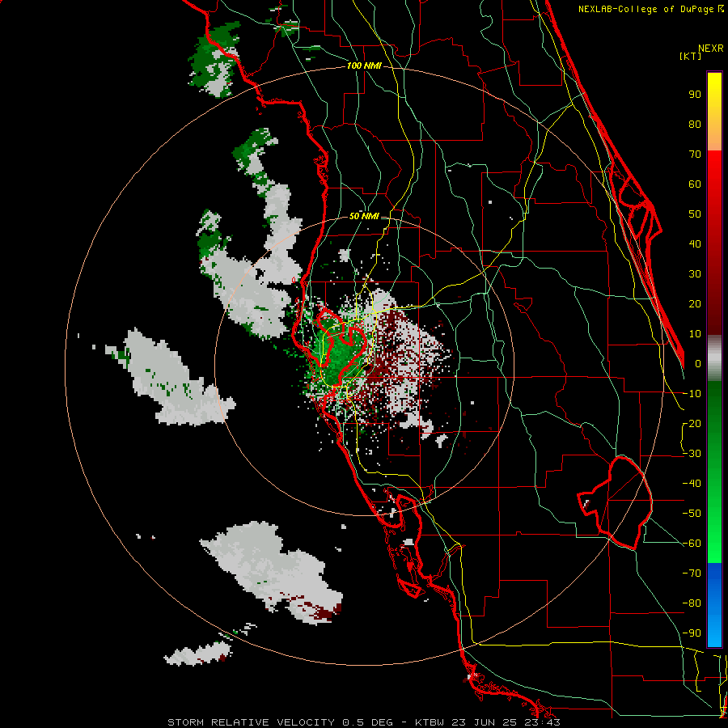Click the NEXR label above the color bar
This screenshot has width=728, height=728.
[x=711, y=49]
